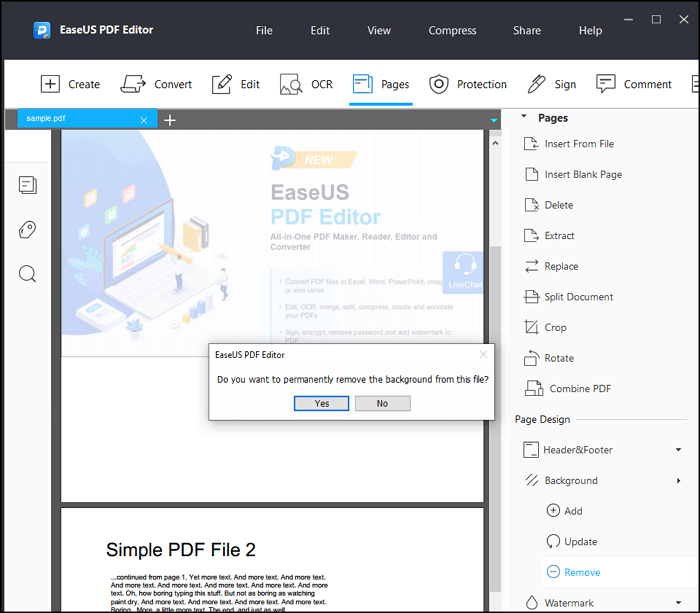Choose Update background option
Viewport: 700px width, 613px height.
572,542
